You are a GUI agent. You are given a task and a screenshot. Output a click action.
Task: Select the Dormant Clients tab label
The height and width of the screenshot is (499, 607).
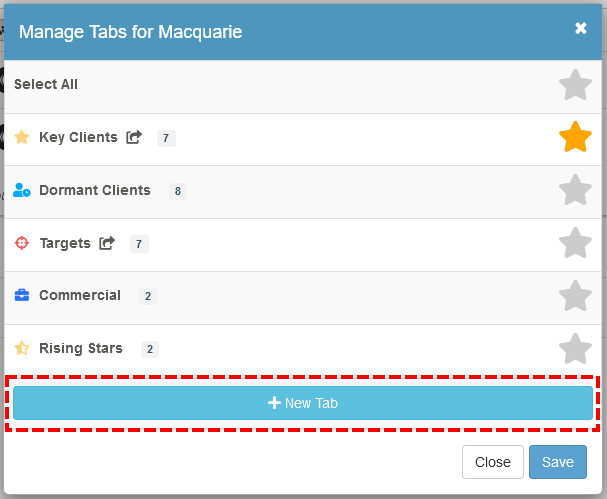(x=95, y=190)
